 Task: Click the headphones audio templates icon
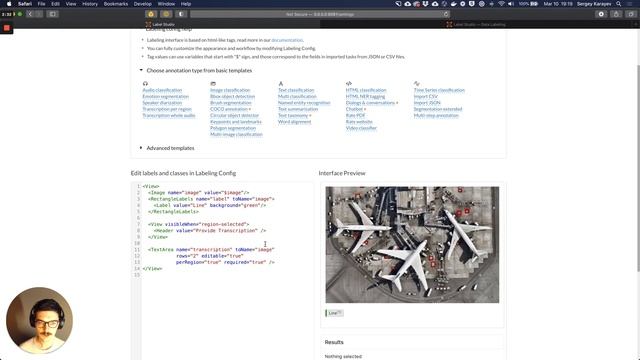coord(145,83)
